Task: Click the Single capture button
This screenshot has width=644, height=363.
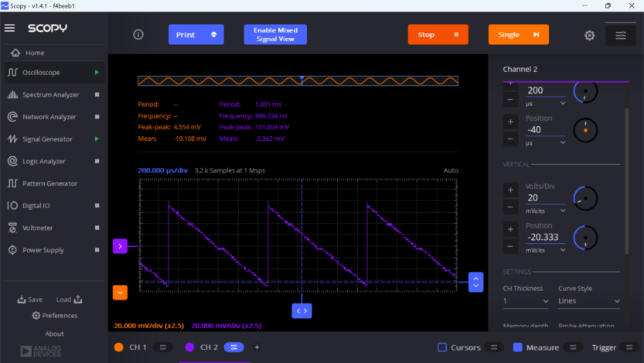Action: pyautogui.click(x=518, y=35)
